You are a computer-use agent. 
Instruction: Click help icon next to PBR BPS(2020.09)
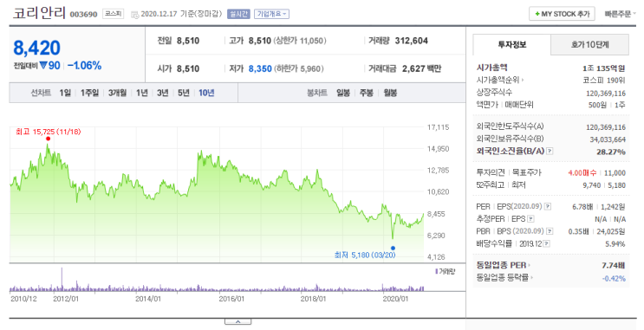point(550,231)
